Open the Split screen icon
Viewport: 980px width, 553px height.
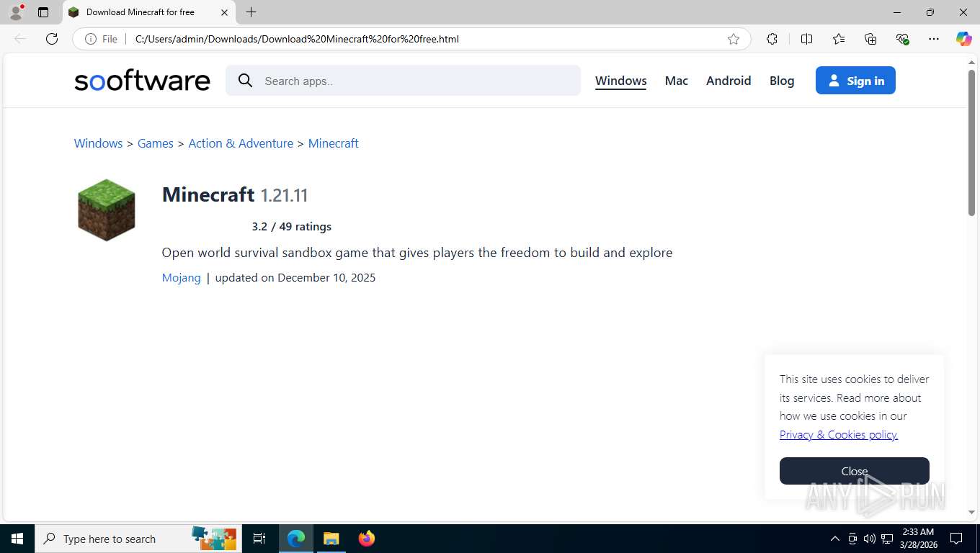tap(807, 39)
